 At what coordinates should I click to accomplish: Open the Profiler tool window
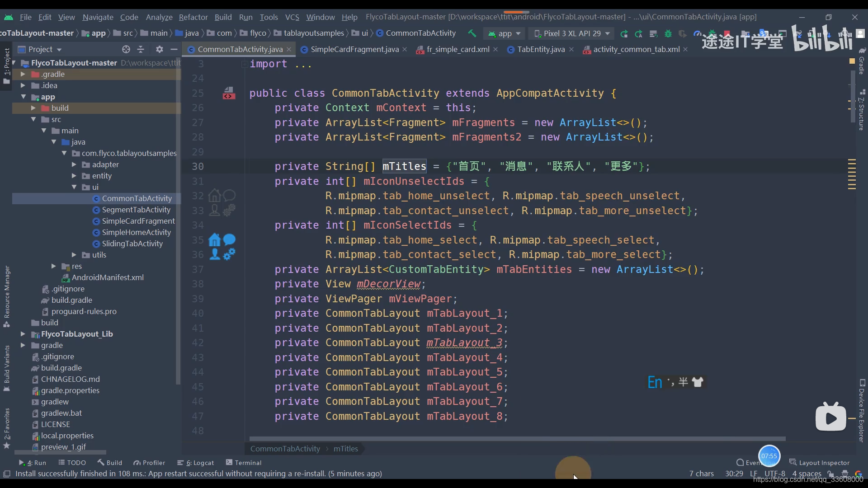(149, 463)
